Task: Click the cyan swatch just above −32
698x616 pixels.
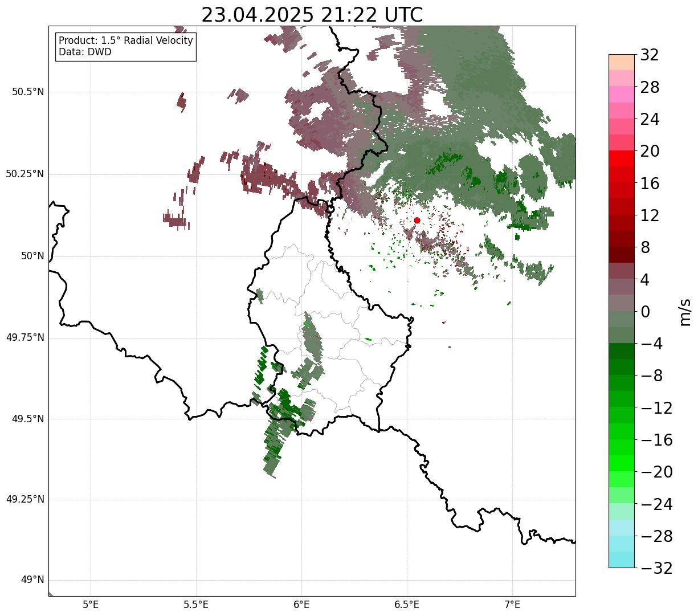Action: [x=622, y=560]
